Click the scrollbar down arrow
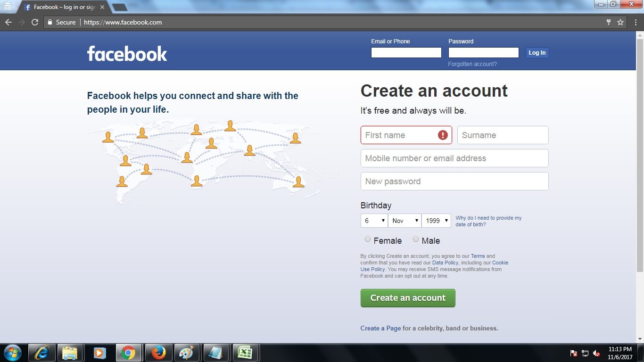The height and width of the screenshot is (362, 644). click(640, 339)
